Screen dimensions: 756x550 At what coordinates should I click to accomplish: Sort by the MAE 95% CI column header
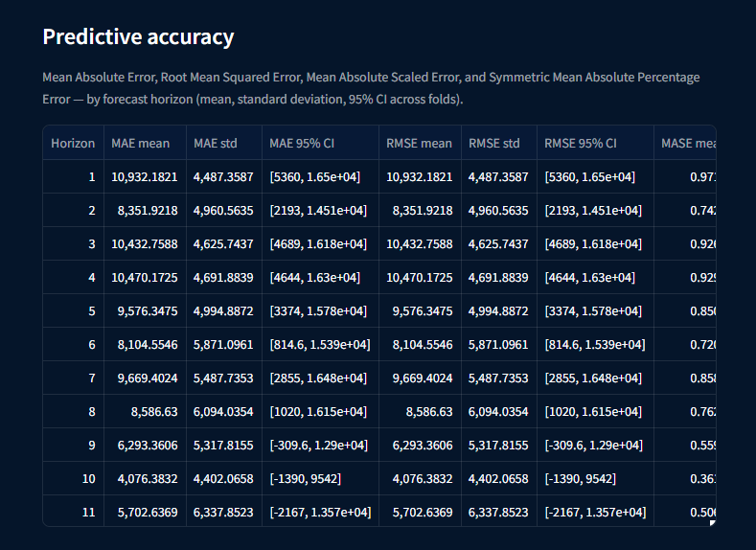(321, 143)
